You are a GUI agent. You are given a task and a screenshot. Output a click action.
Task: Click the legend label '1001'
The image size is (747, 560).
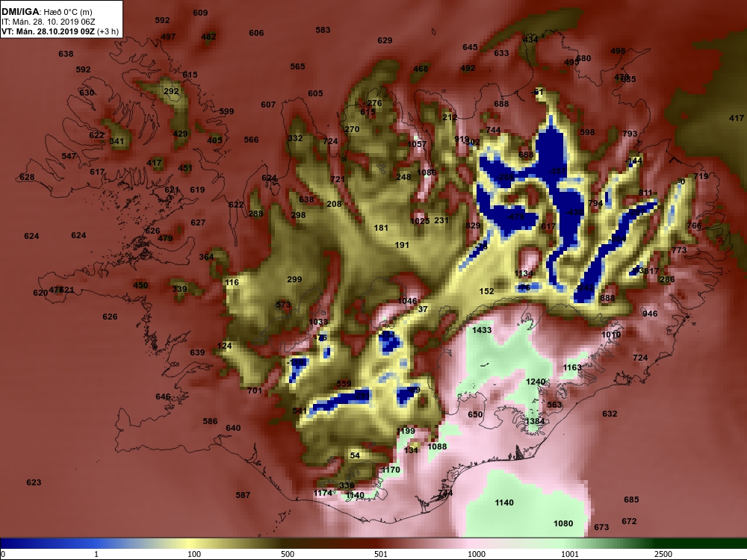(570, 554)
